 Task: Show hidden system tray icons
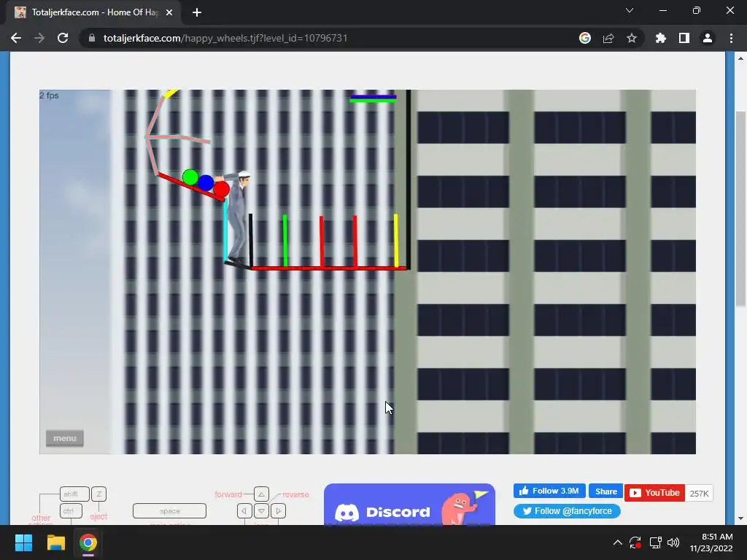click(617, 542)
